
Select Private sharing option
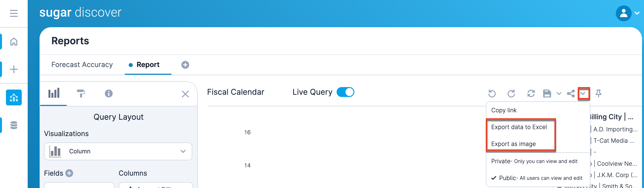tap(534, 161)
